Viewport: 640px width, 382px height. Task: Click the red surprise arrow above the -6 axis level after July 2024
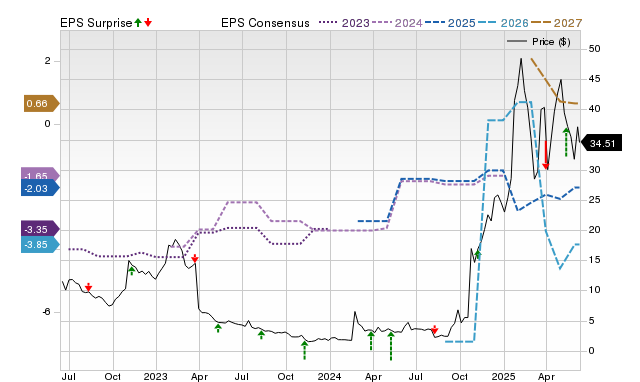tap(435, 329)
